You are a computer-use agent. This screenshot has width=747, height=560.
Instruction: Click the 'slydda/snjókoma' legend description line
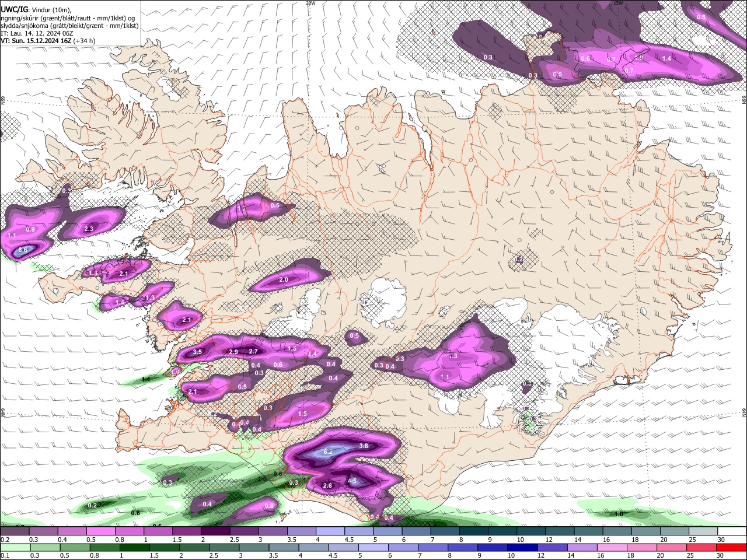69,26
